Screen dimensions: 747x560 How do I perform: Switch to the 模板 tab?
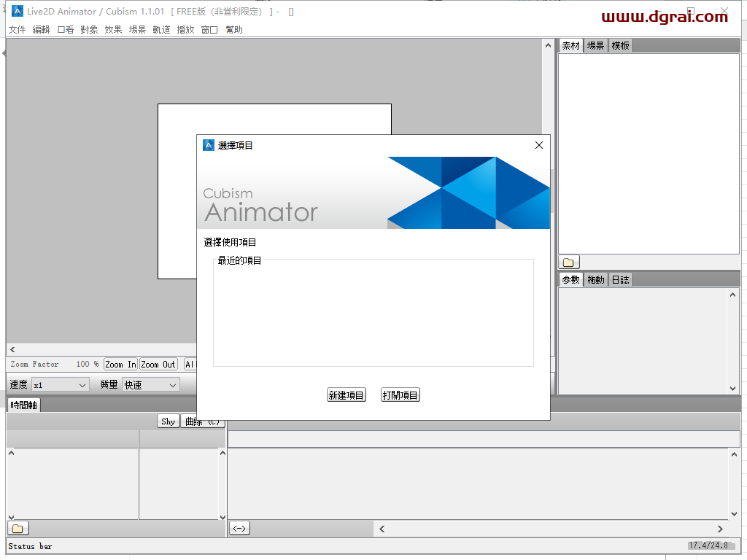tap(620, 46)
